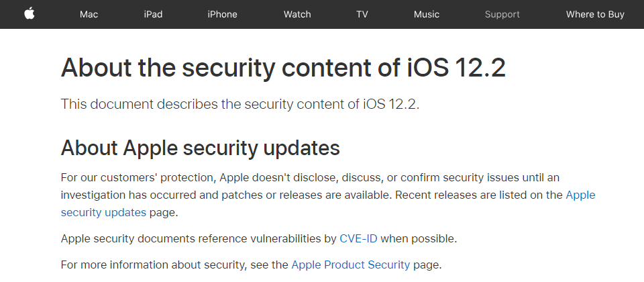The image size is (644, 282).
Task: Open the Watch navigation item
Action: (297, 14)
